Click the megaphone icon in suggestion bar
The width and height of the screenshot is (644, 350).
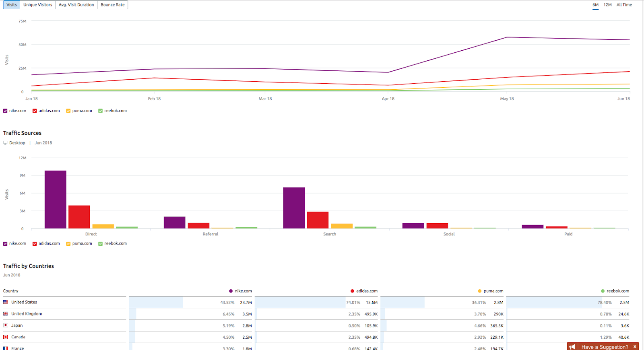click(572, 347)
